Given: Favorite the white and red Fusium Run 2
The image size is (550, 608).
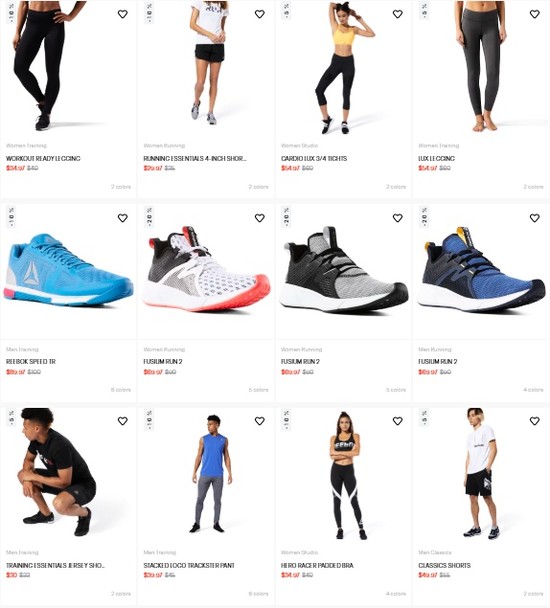Looking at the screenshot, I should 259,218.
